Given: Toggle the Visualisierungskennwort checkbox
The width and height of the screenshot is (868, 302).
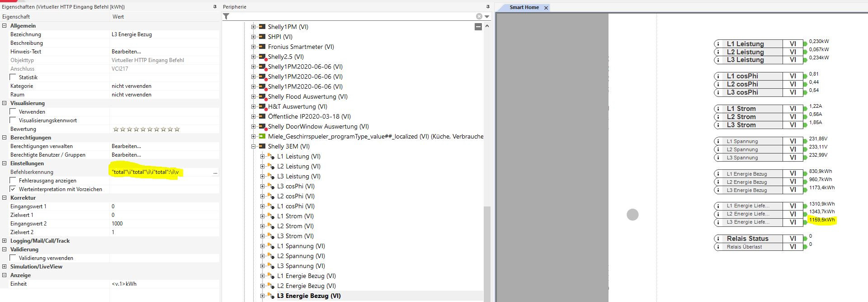Looking at the screenshot, I should coord(13,120).
